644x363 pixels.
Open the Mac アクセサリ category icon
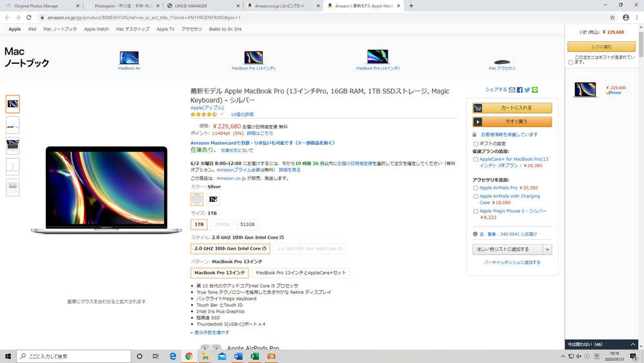click(x=502, y=62)
